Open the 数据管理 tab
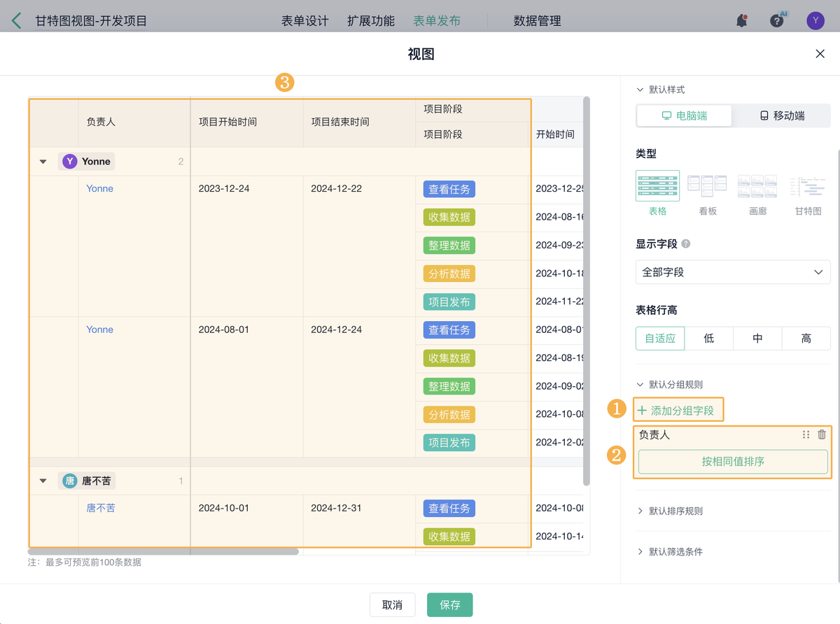 point(537,21)
